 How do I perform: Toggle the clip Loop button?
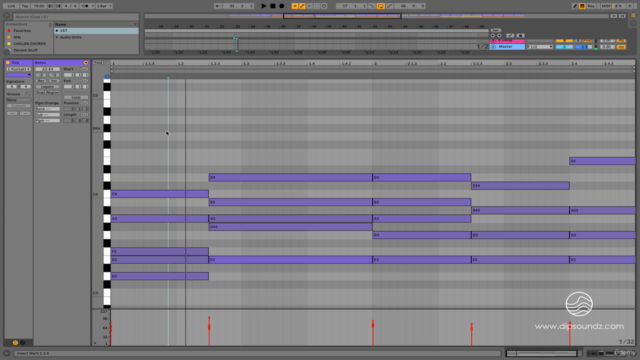pyautogui.click(x=76, y=97)
